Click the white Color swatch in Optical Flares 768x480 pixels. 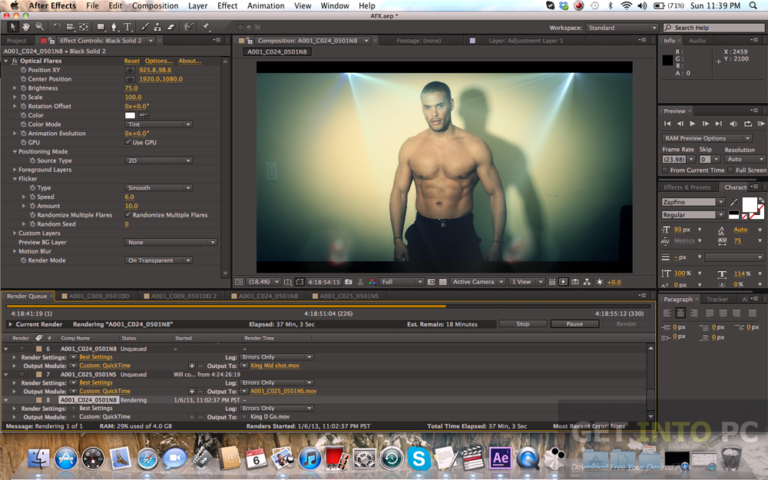130,115
